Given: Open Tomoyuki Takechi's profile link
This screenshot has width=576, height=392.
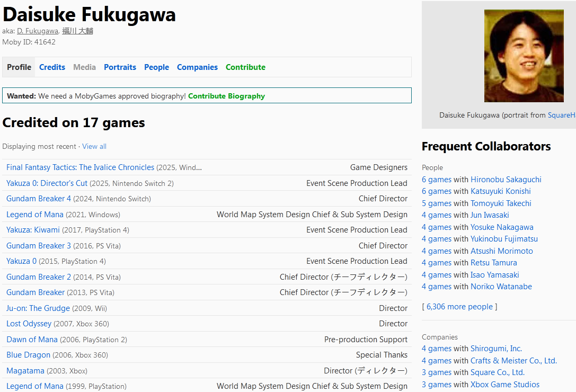Looking at the screenshot, I should tap(501, 203).
